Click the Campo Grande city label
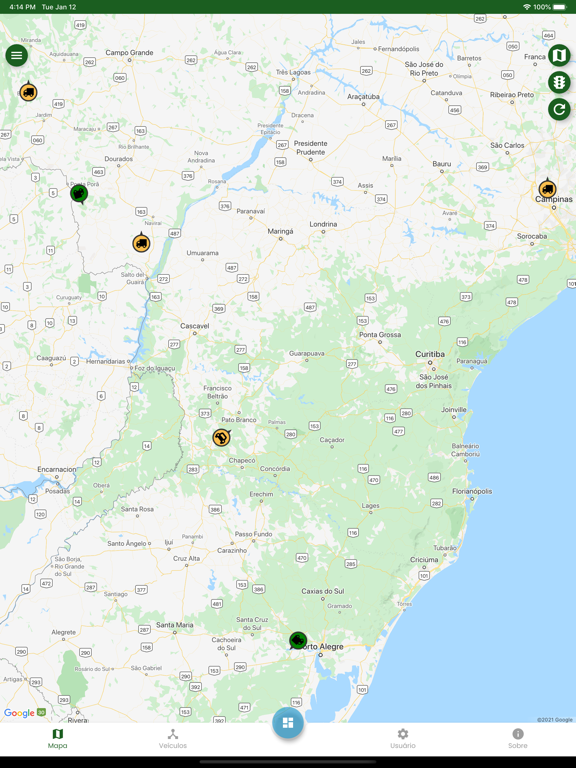The width and height of the screenshot is (576, 768). [x=129, y=52]
